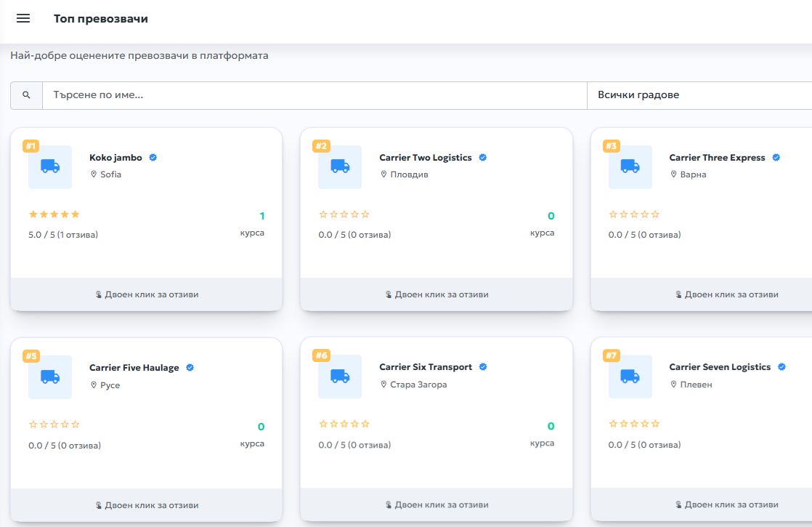The image size is (812, 527).
Task: Click the truck icon for Carrier Three Express
Action: [x=630, y=167]
